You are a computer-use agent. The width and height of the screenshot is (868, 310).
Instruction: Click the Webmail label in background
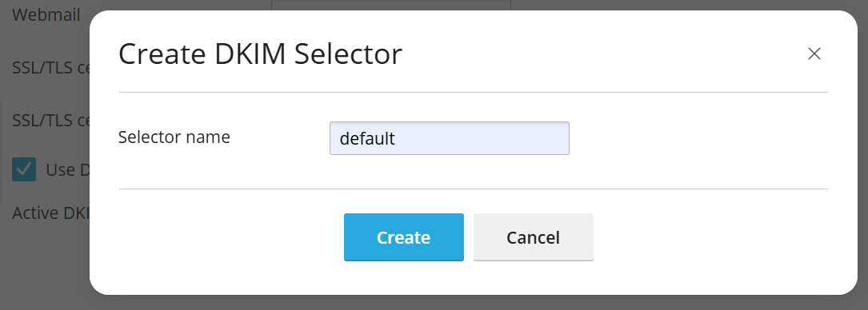[x=46, y=14]
